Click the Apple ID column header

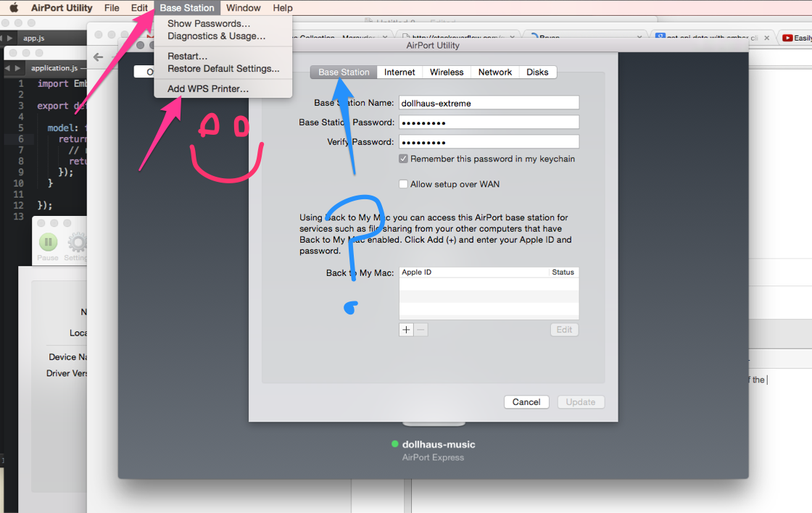(474, 272)
